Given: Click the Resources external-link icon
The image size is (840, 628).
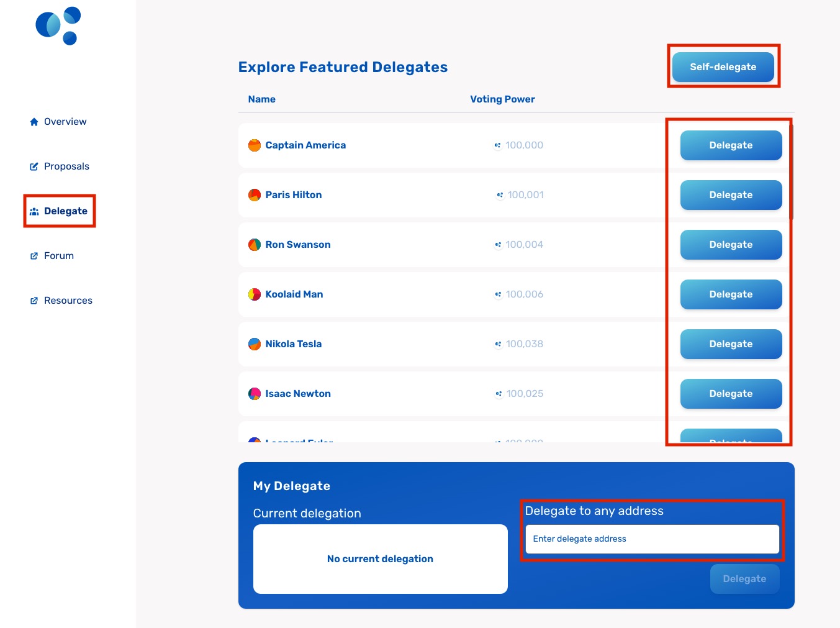Looking at the screenshot, I should (x=34, y=301).
